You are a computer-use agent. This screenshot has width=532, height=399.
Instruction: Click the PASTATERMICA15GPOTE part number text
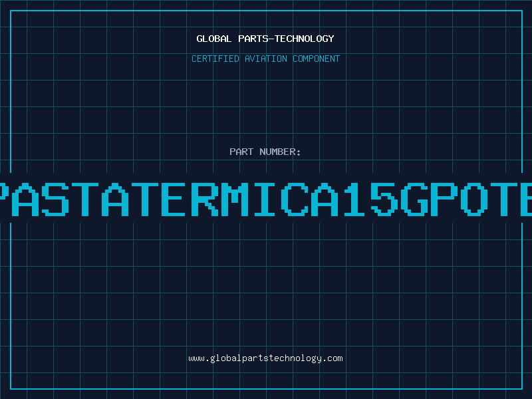[x=266, y=199]
